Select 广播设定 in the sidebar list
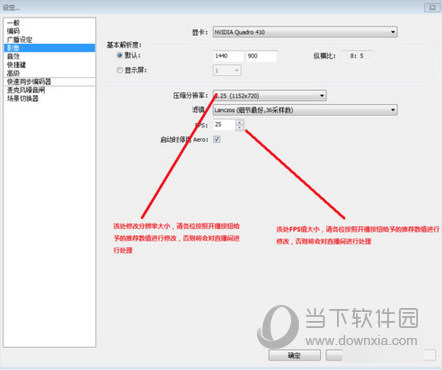This screenshot has width=442, height=370. [x=20, y=40]
